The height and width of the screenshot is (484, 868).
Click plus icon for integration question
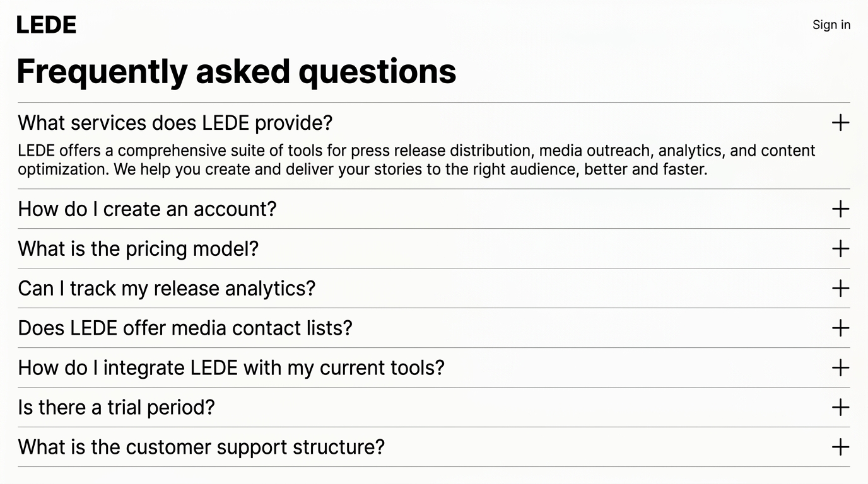tap(840, 368)
